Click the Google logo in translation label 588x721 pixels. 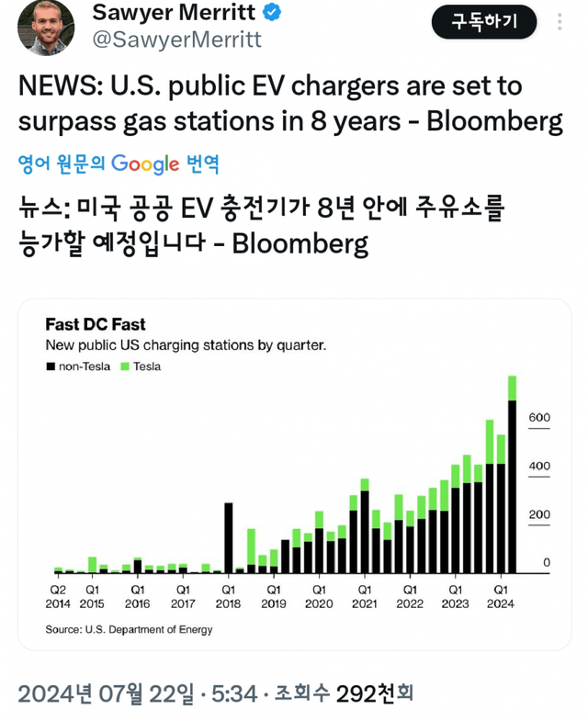pos(145,164)
